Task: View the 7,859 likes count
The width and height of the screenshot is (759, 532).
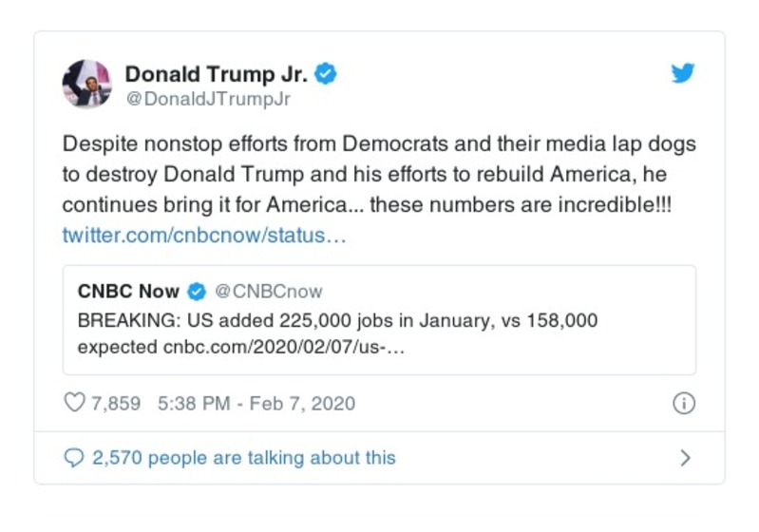Action: coord(115,403)
